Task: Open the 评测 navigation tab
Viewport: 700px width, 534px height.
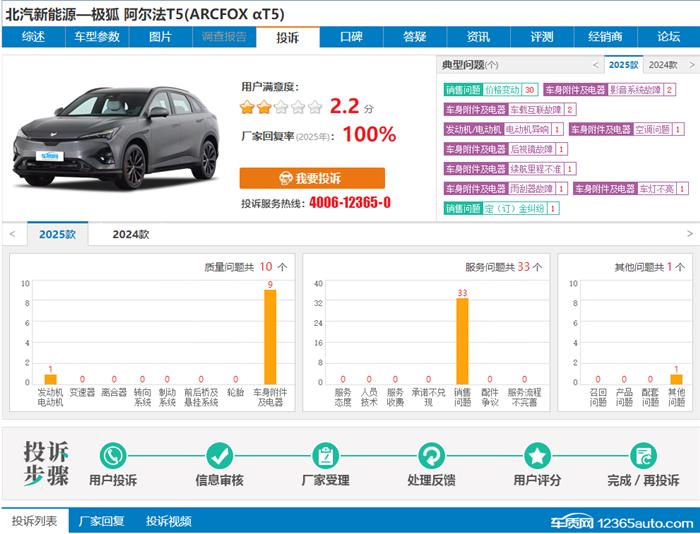Action: coord(542,37)
